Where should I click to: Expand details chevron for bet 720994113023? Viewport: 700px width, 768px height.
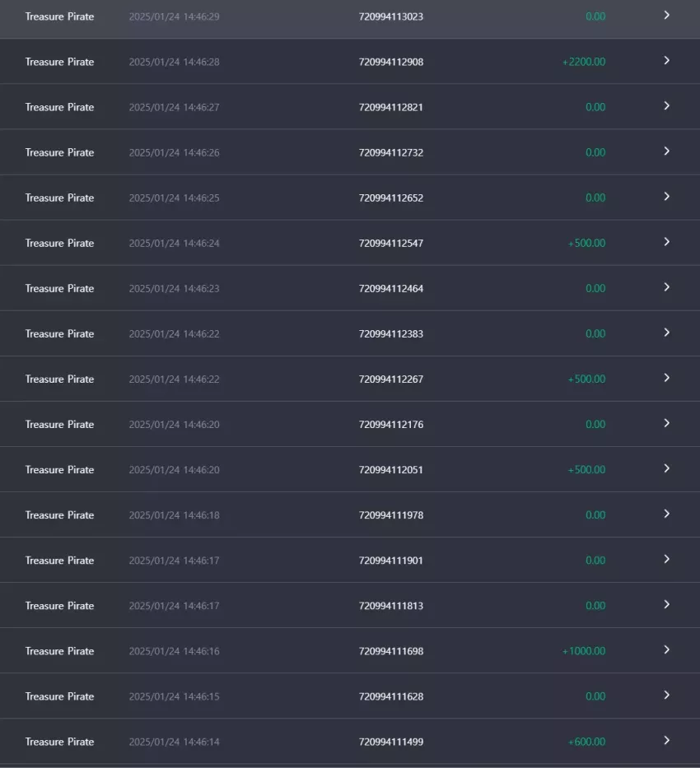click(667, 16)
